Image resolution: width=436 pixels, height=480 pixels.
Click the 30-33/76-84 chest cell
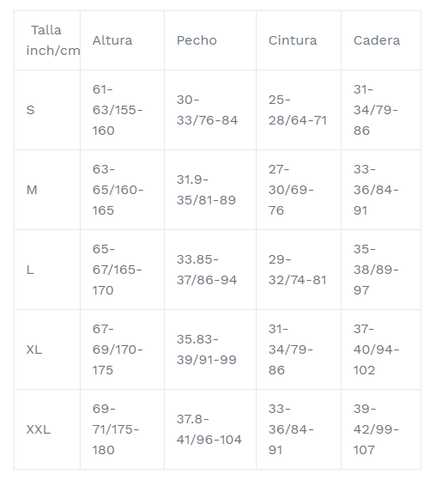pyautogui.click(x=210, y=110)
